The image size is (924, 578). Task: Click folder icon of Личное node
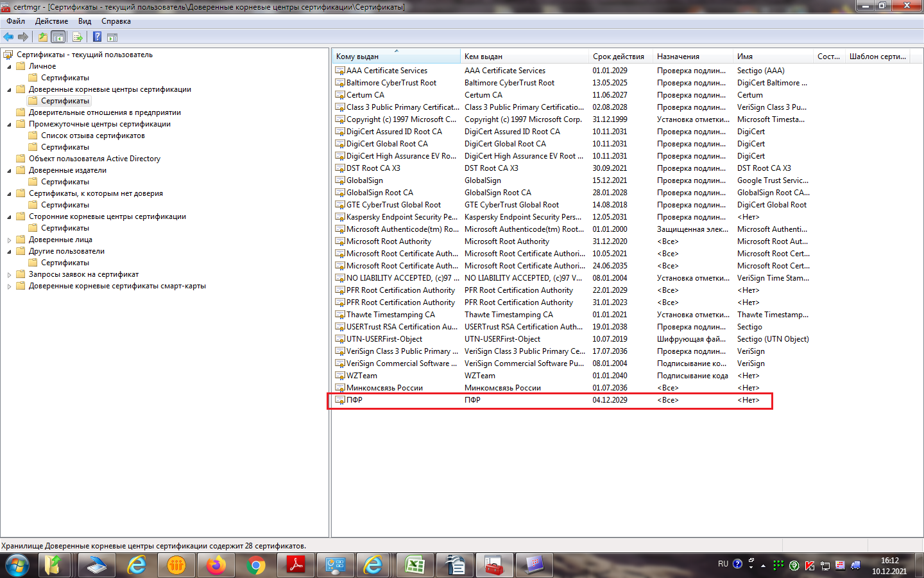point(21,66)
